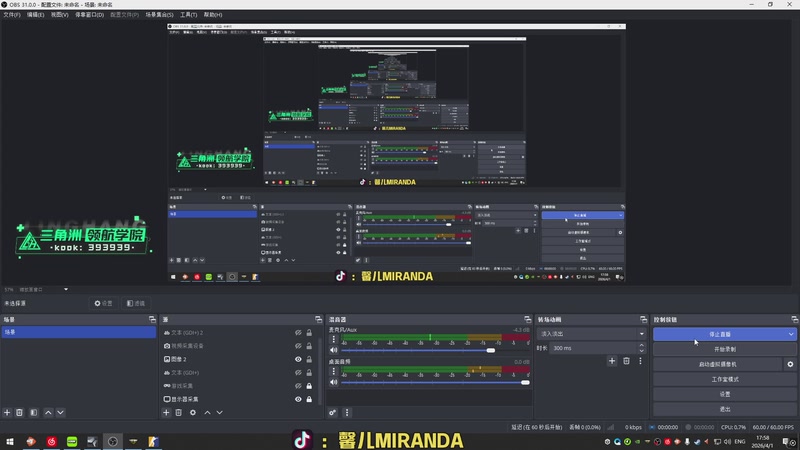Mute the 麦克风/Aux channel

[x=334, y=350]
